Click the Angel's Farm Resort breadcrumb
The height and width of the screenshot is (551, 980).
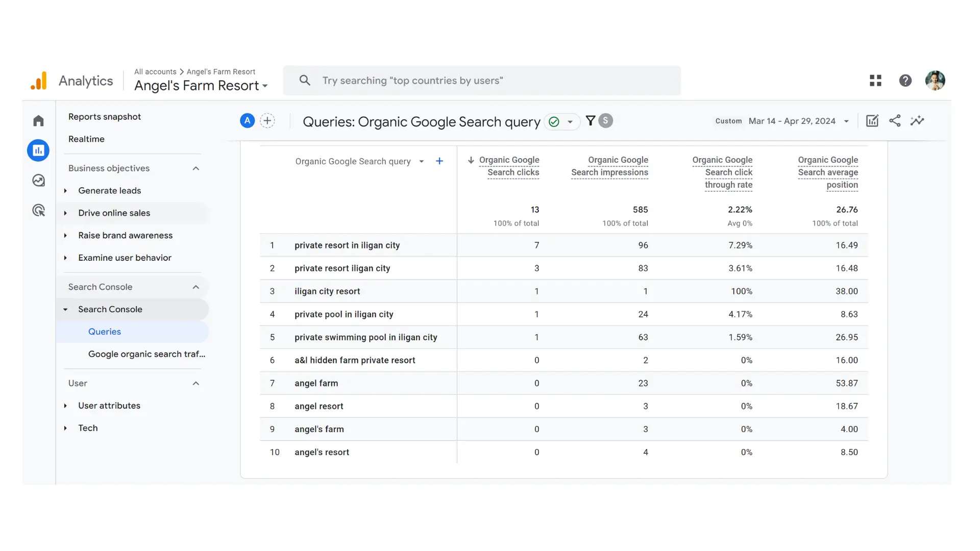point(220,72)
